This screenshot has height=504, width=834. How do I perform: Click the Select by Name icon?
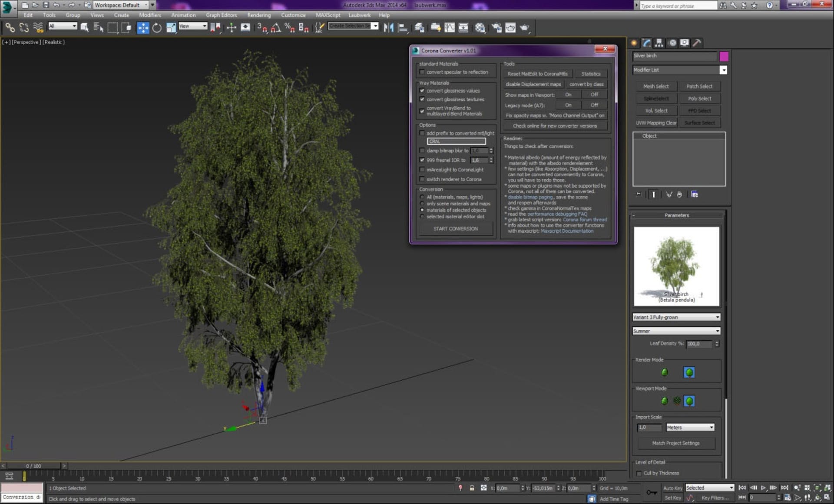pos(99,28)
